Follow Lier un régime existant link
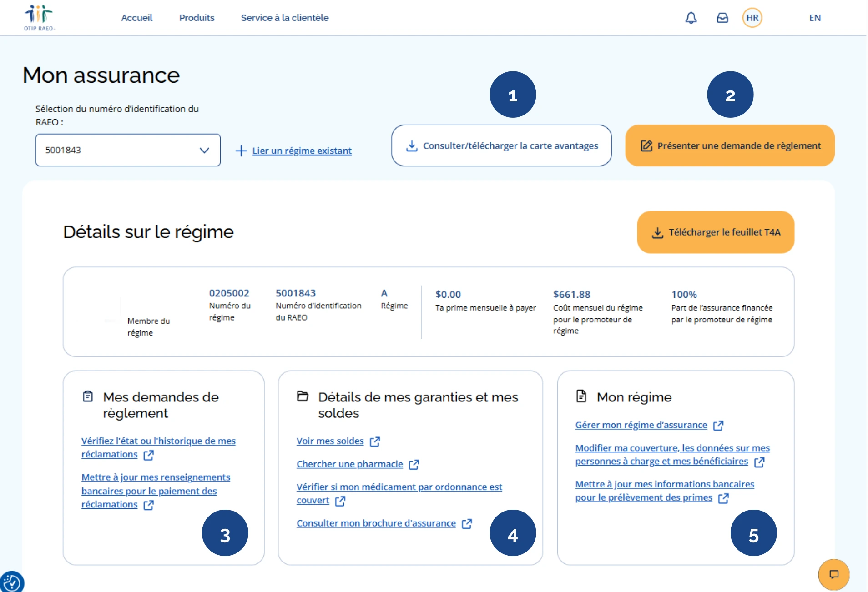 (x=302, y=151)
